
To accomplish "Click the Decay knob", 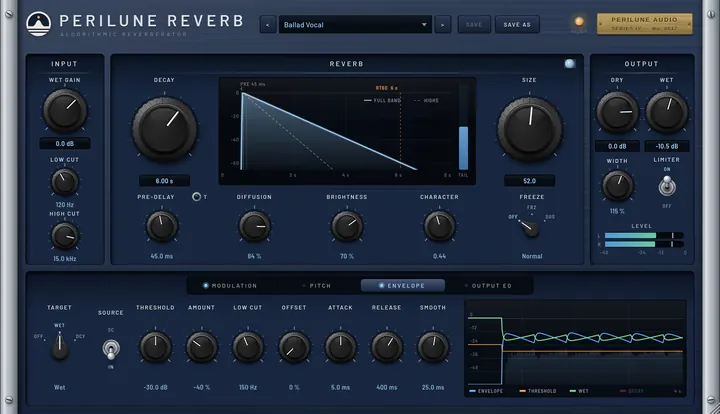I will [164, 129].
